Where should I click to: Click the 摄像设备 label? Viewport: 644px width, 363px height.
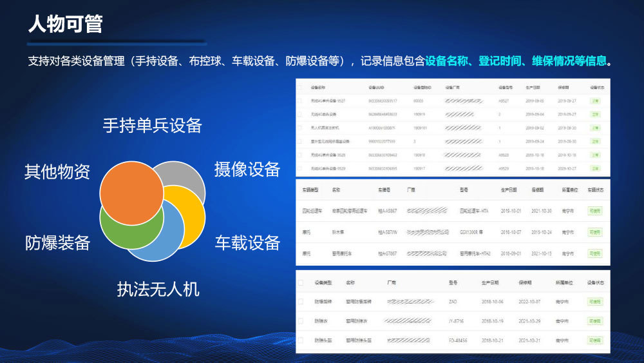tap(247, 170)
